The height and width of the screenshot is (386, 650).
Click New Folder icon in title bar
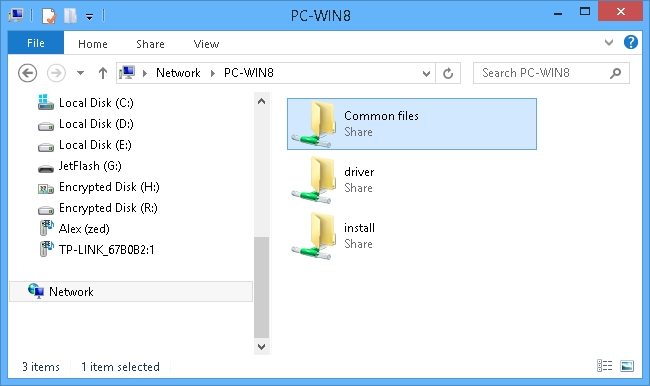pyautogui.click(x=70, y=16)
